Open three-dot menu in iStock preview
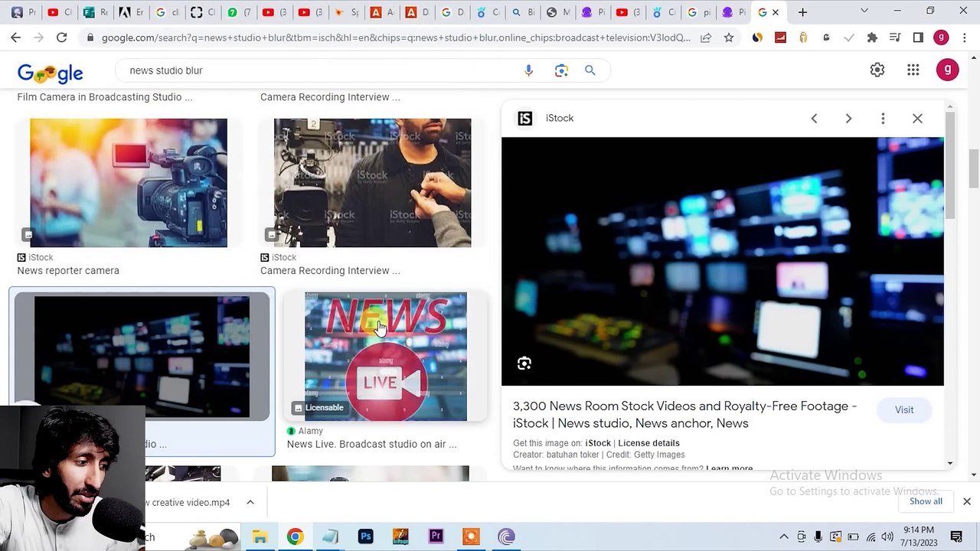The height and width of the screenshot is (551, 980). click(883, 119)
